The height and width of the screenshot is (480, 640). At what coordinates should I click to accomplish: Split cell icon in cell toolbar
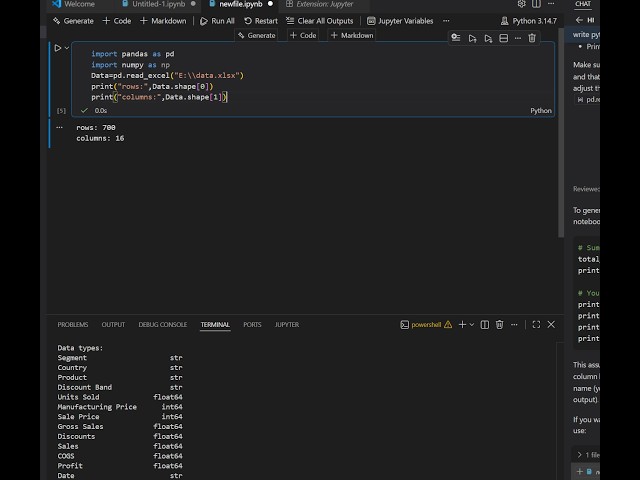tap(504, 38)
